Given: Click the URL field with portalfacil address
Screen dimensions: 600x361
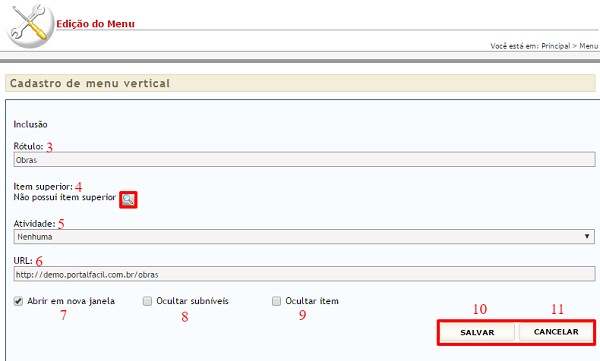Looking at the screenshot, I should coord(304,274).
